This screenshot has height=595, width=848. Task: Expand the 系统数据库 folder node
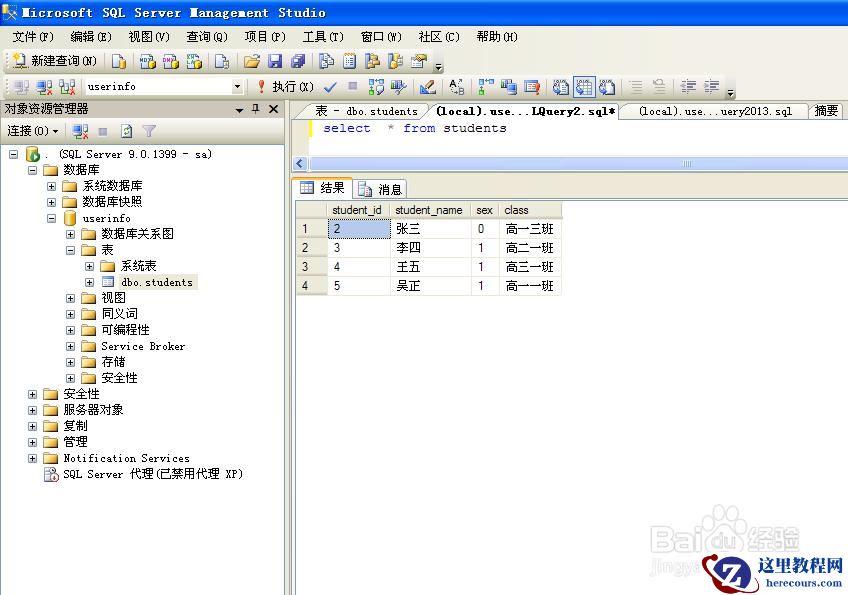(51, 187)
